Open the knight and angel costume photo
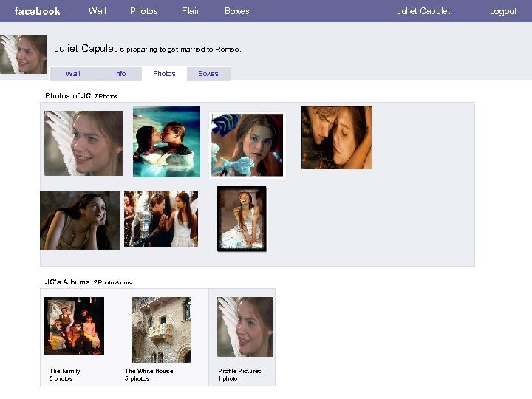This screenshot has height=399, width=532. tap(161, 219)
